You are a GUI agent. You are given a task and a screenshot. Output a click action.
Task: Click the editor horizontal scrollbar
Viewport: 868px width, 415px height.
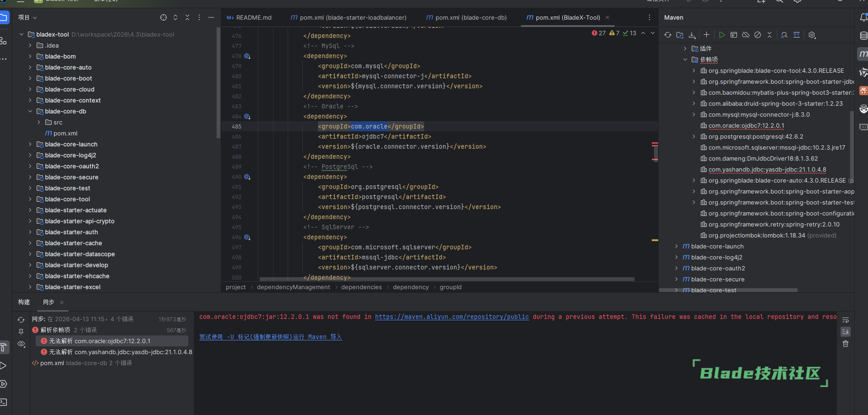tap(447, 279)
